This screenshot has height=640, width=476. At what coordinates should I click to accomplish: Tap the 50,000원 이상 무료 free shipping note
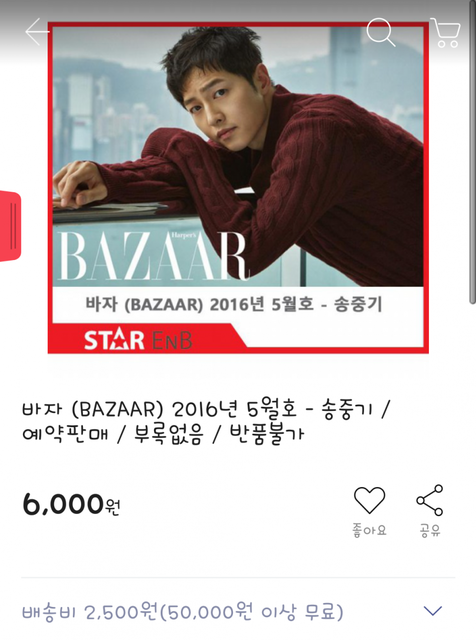pyautogui.click(x=254, y=612)
